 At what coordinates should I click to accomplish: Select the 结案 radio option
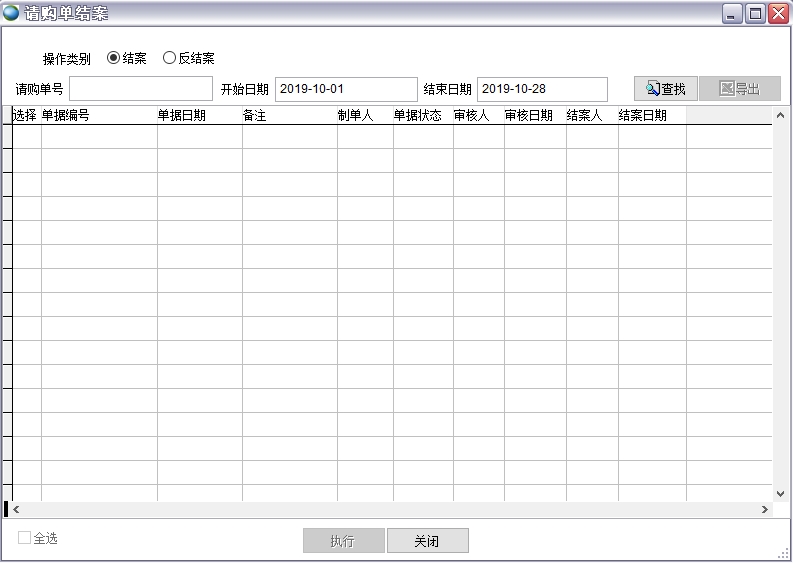113,58
